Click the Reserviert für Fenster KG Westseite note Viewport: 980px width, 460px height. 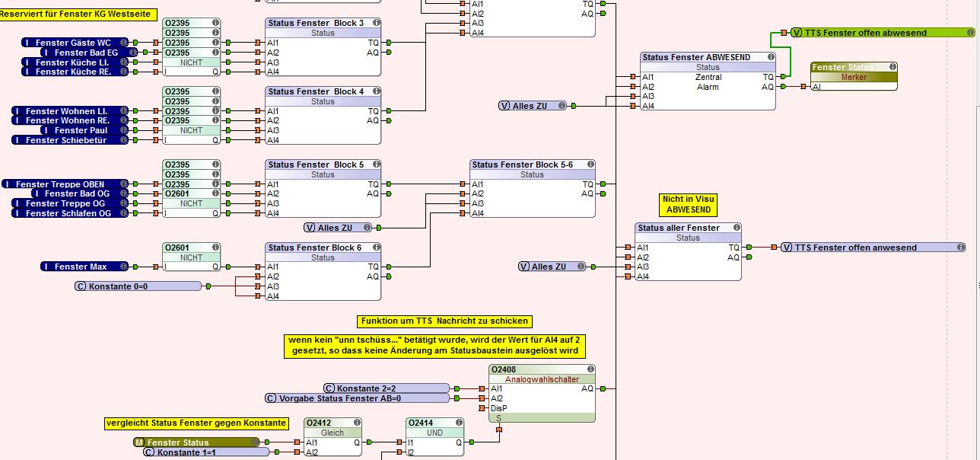[x=77, y=14]
